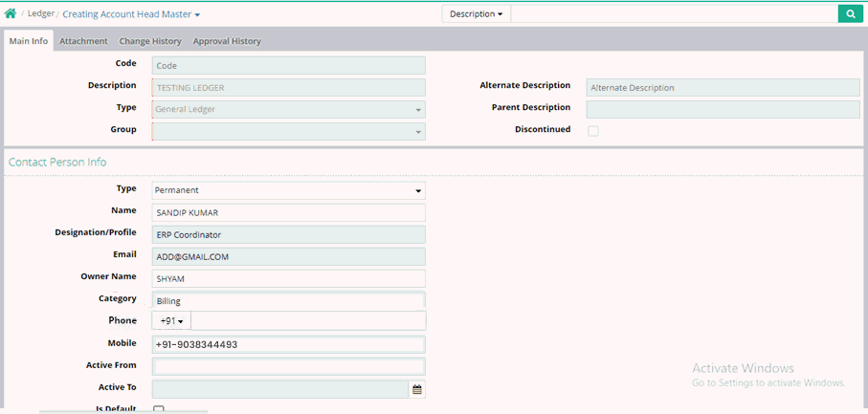Select the Main Info tab
This screenshot has width=868, height=414.
coord(28,41)
